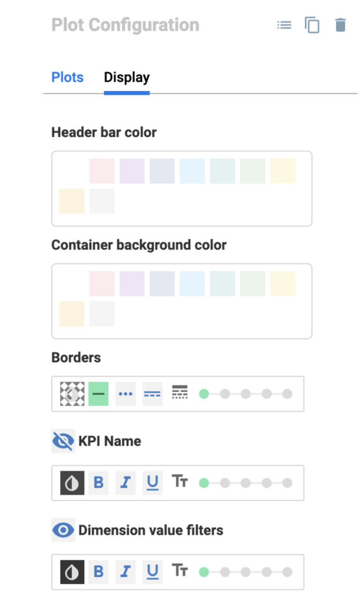Set Borders thickness slider to last dot
Screen dimensions: 364x615
click(x=287, y=394)
